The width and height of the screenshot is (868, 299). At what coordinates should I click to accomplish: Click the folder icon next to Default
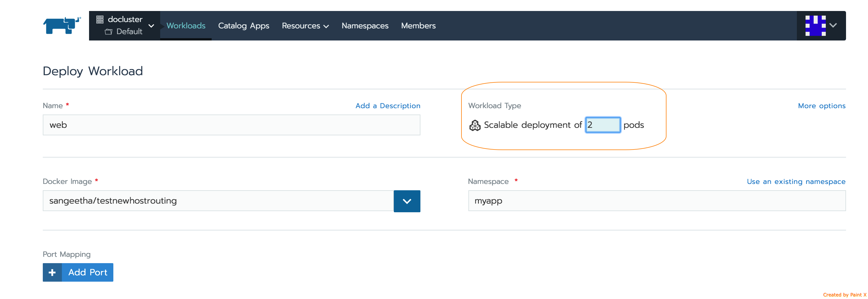[108, 32]
